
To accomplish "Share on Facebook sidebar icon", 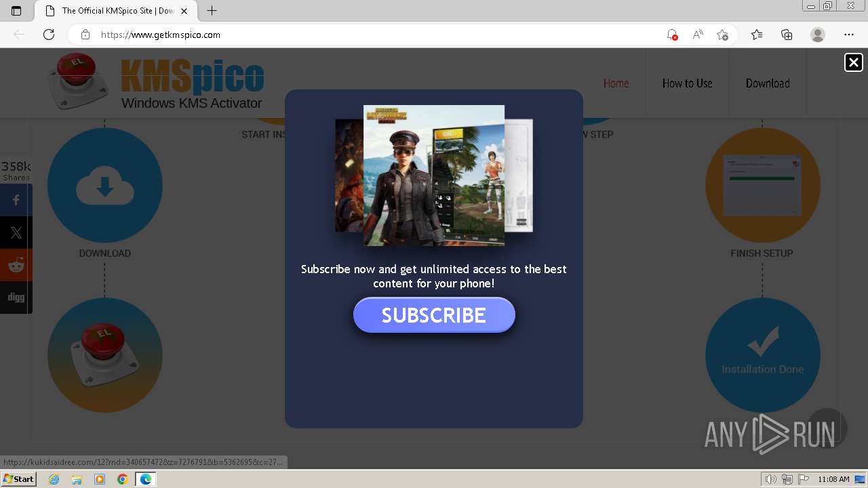I will [16, 200].
